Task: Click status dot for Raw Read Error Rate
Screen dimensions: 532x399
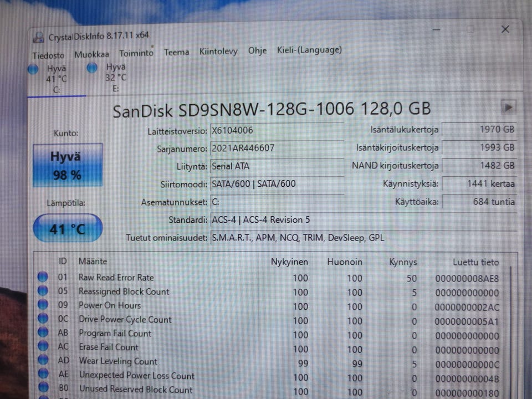Action: pos(43,277)
